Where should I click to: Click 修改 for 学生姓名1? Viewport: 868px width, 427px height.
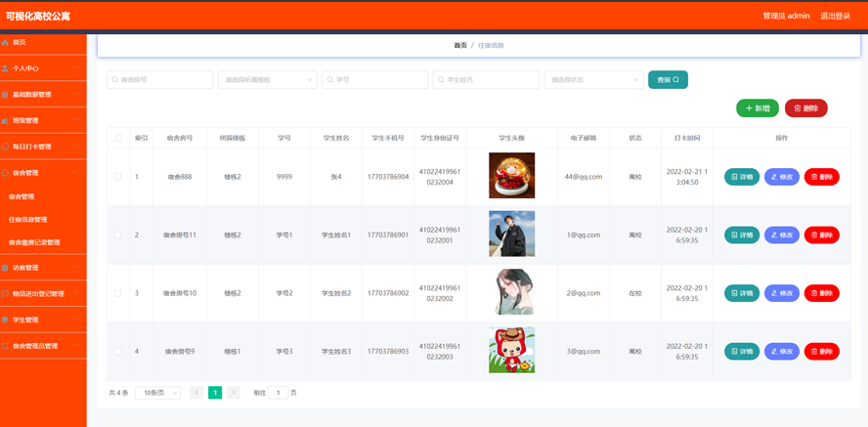(782, 235)
